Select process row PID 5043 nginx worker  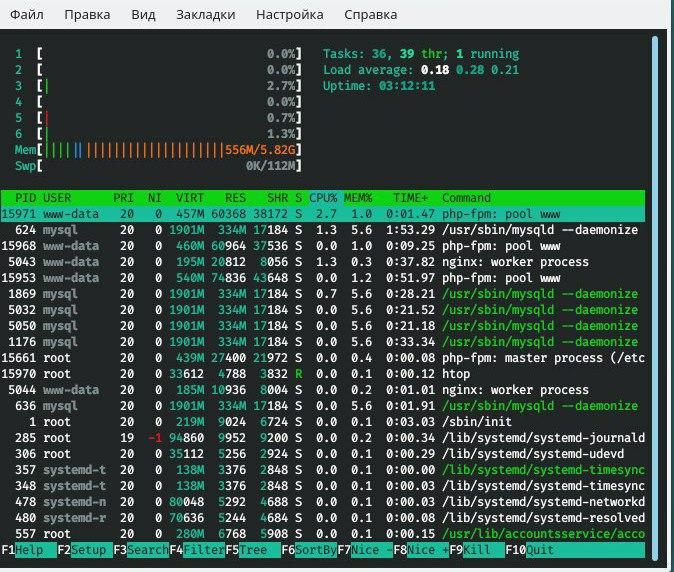pyautogui.click(x=323, y=262)
